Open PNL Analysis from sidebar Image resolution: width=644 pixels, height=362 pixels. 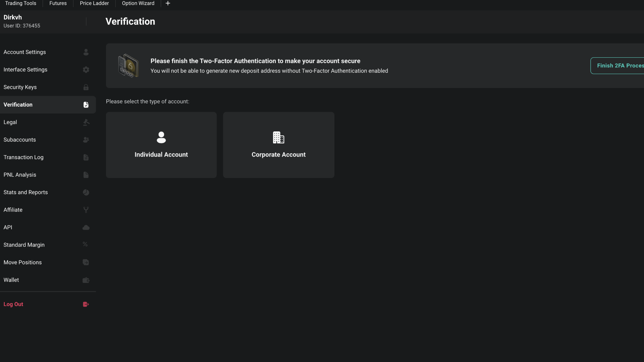tap(20, 175)
